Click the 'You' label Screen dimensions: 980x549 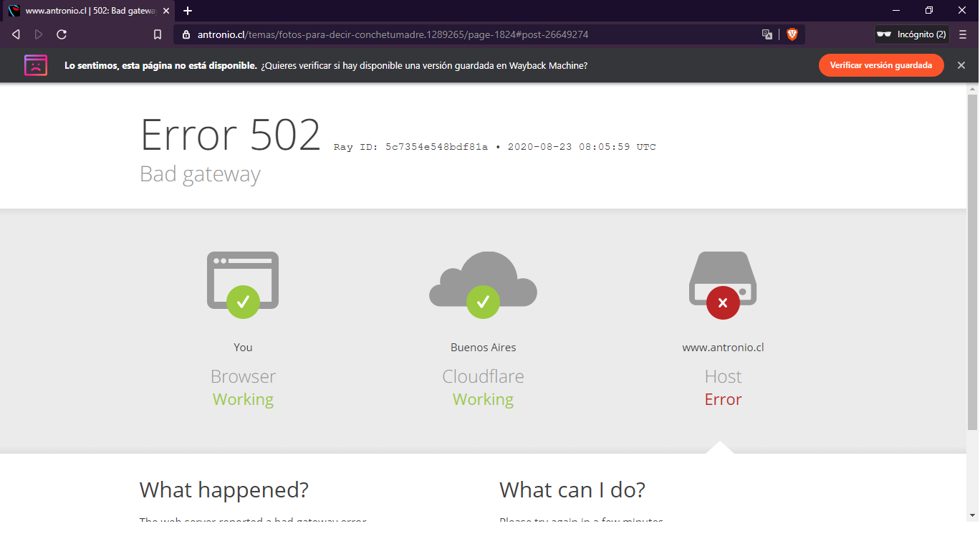(x=243, y=348)
